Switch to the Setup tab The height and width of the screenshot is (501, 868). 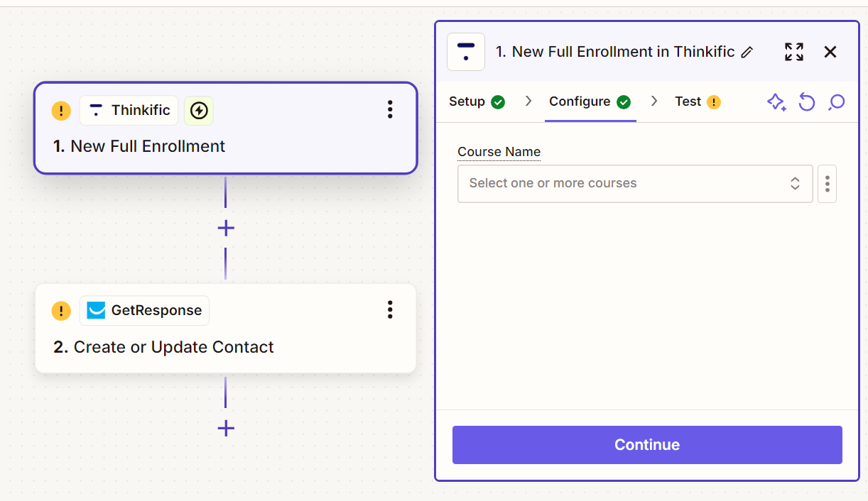tap(467, 101)
